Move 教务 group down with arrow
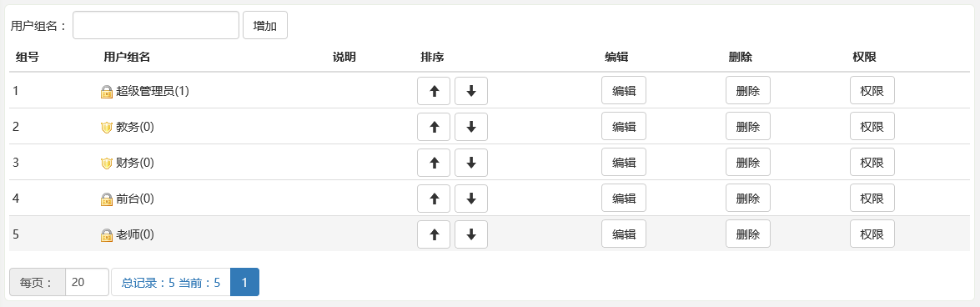Image resolution: width=980 pixels, height=307 pixels. tap(471, 127)
